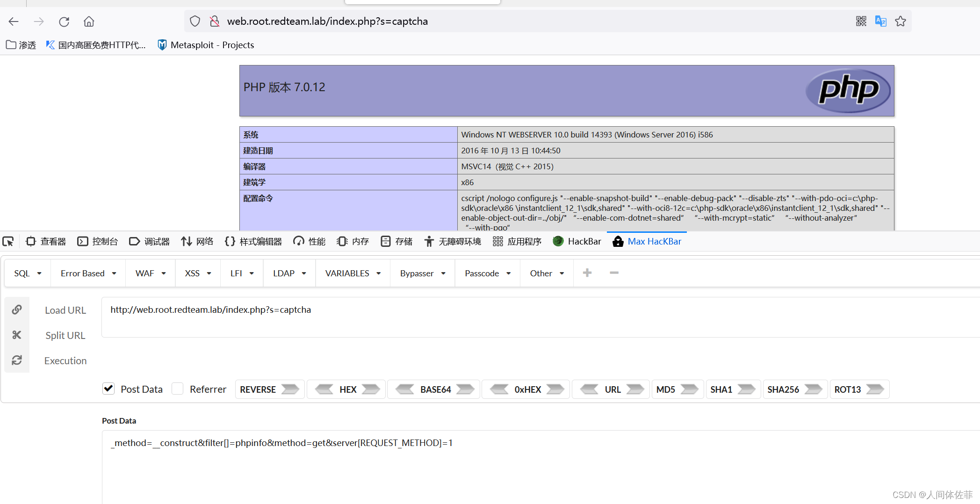
Task: Expand the Passcode dropdown
Action: pos(488,273)
